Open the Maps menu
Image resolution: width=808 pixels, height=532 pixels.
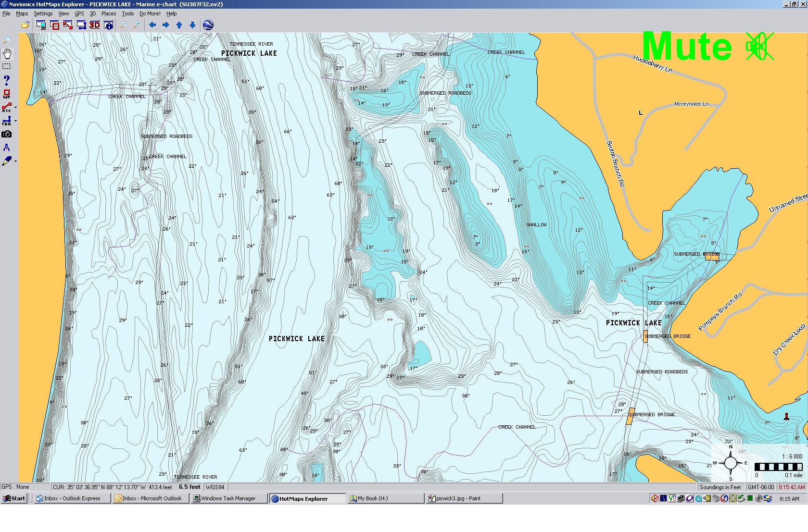22,13
